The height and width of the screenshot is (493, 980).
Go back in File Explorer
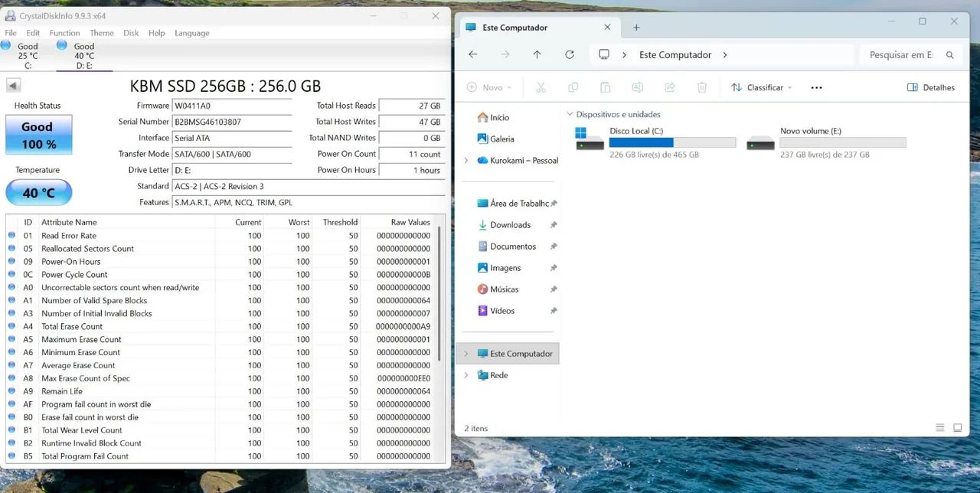tap(472, 54)
